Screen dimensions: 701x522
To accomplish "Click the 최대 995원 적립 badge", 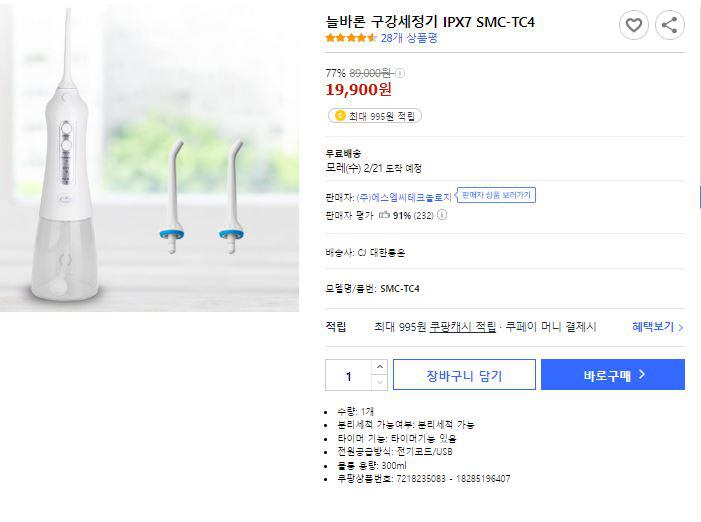I will pos(376,116).
